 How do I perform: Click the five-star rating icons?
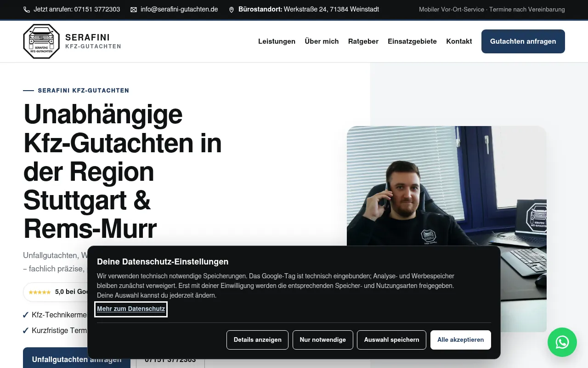click(40, 292)
